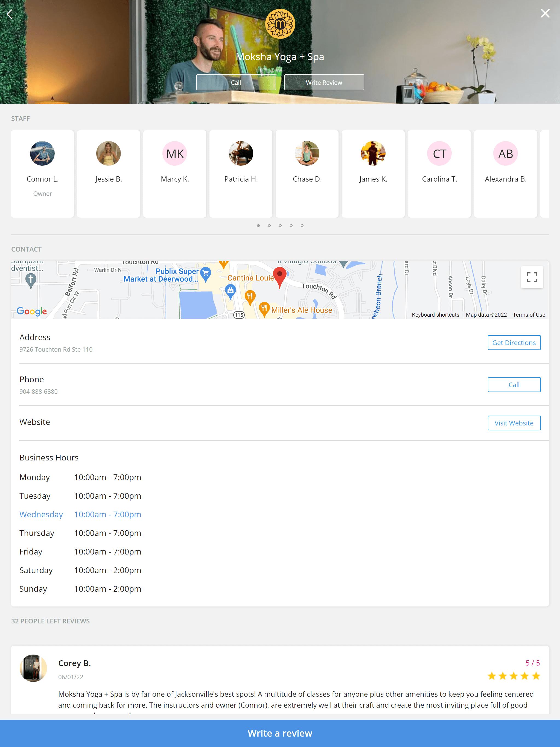Image resolution: width=560 pixels, height=747 pixels.
Task: Click Saturday 10:00am - 2:00pm hours
Action: pos(80,570)
